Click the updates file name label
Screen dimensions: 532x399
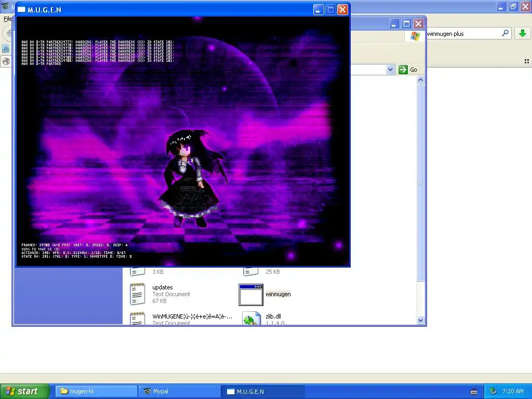tap(163, 287)
